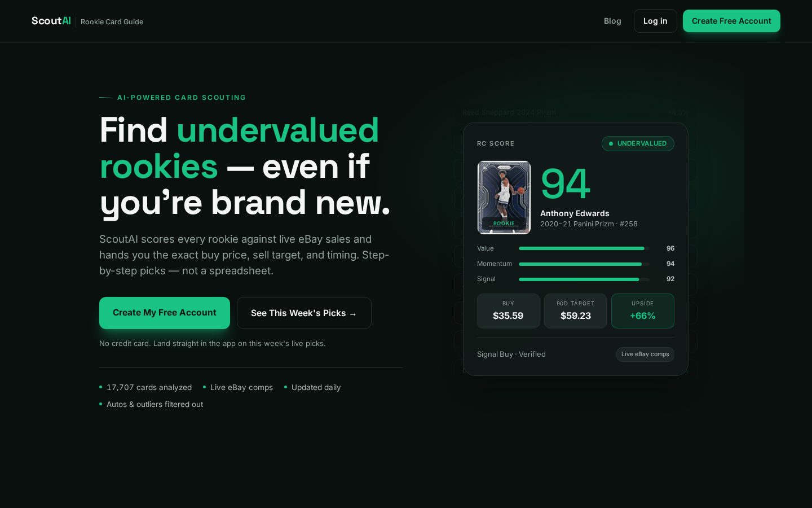Select the BUY $35.59 box

508,311
